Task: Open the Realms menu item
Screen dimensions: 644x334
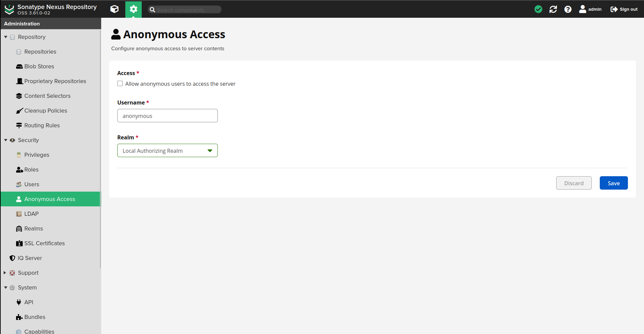Action: point(34,228)
